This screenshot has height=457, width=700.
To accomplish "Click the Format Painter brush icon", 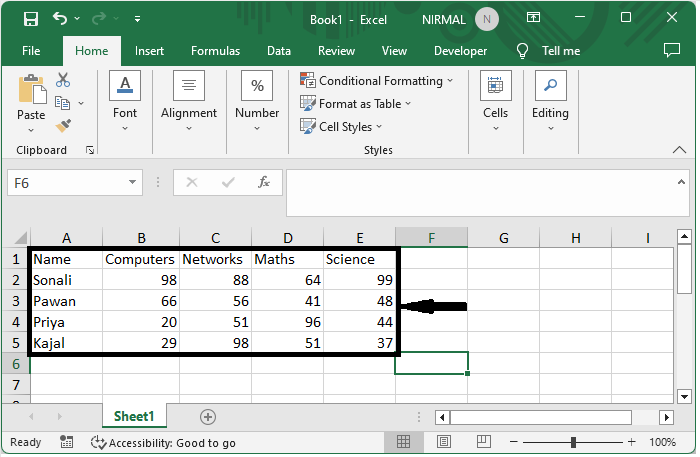I will click(63, 125).
